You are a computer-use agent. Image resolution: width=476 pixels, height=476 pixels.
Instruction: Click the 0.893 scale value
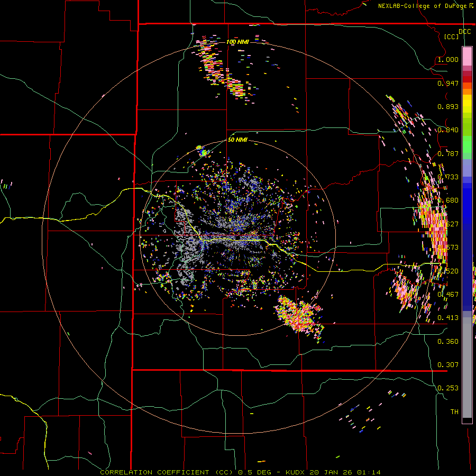(448, 106)
